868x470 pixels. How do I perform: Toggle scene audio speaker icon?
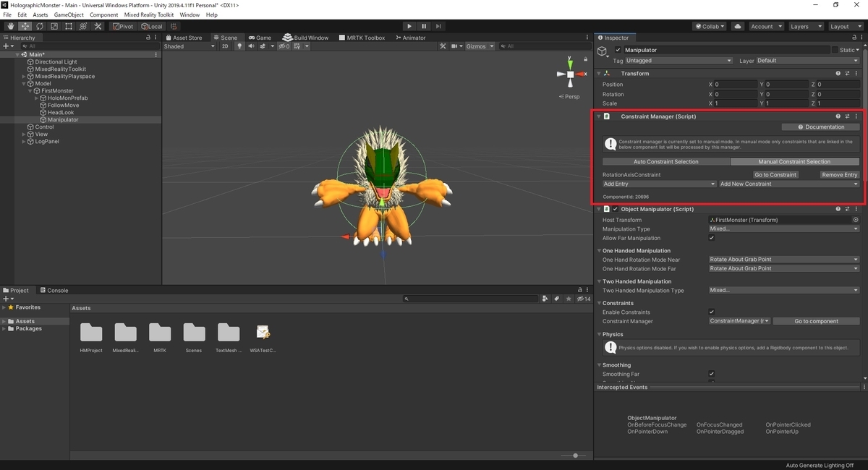pyautogui.click(x=252, y=46)
